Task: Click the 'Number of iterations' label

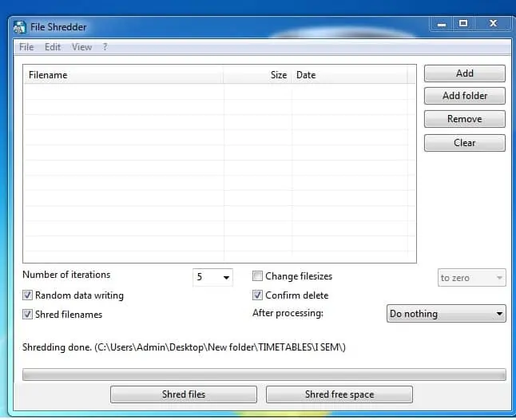Action: pyautogui.click(x=66, y=275)
